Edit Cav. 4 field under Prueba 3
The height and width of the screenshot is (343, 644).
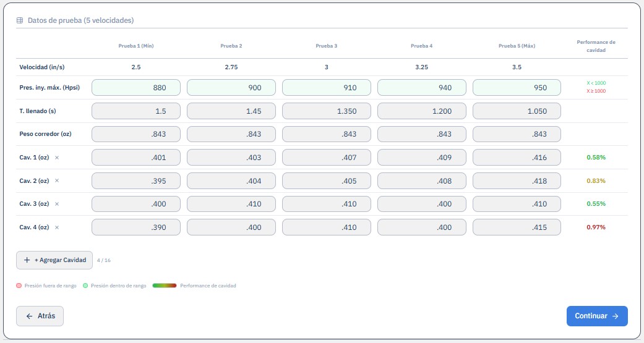[x=327, y=227]
